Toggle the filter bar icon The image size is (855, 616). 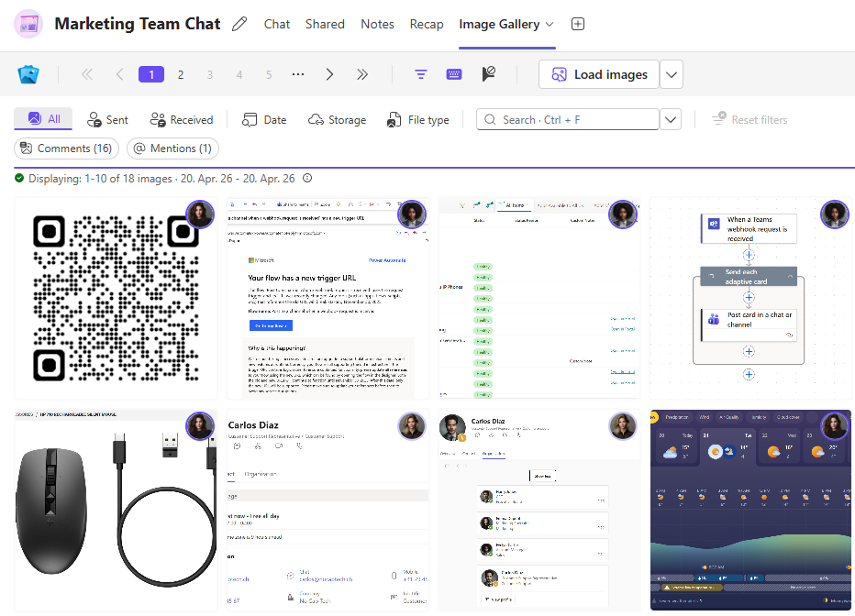point(420,74)
